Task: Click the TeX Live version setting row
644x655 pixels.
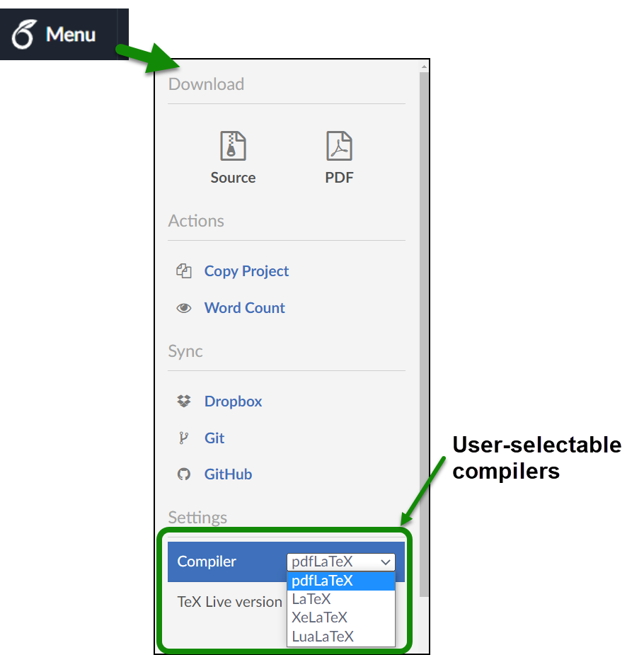Action: click(x=229, y=602)
